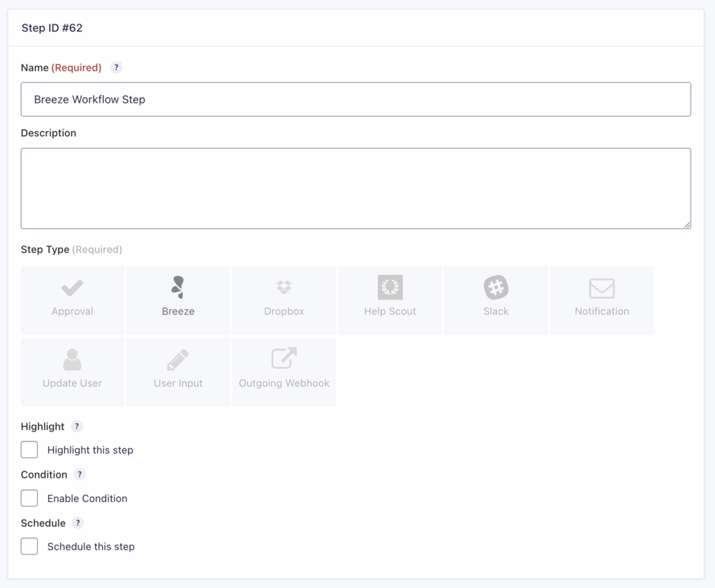715x588 pixels.
Task: Pick the User Input step type
Action: point(178,372)
